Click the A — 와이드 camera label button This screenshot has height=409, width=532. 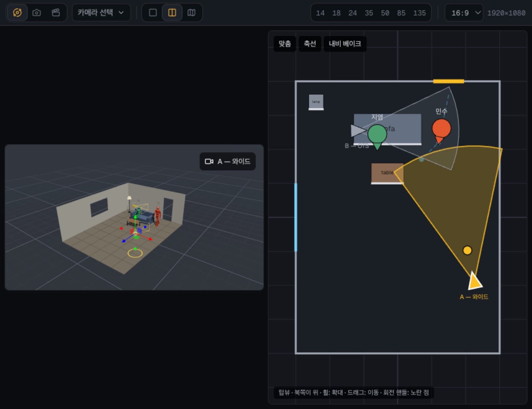(x=228, y=161)
